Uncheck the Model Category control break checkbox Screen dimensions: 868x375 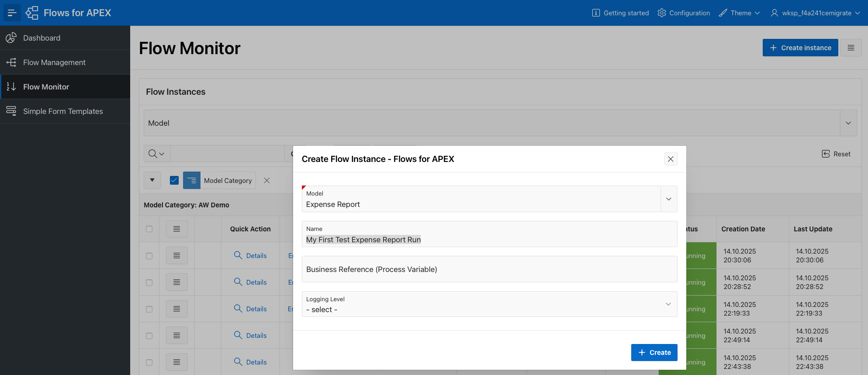174,180
